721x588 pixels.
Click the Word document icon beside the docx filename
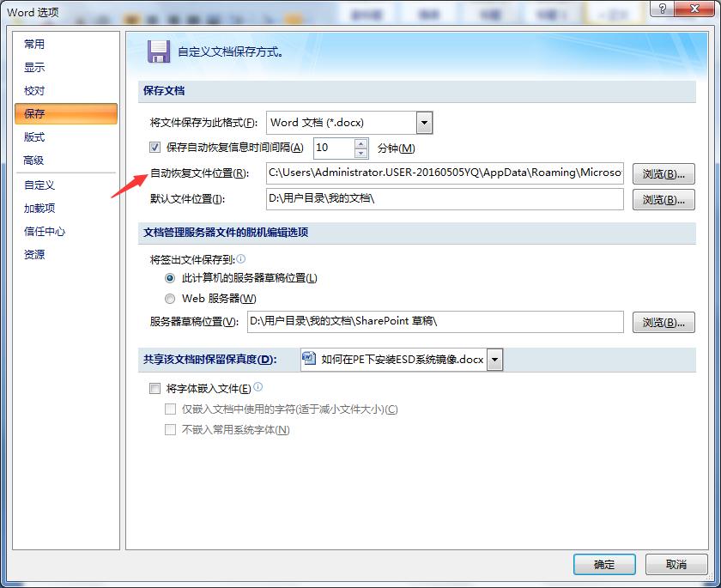pyautogui.click(x=309, y=359)
